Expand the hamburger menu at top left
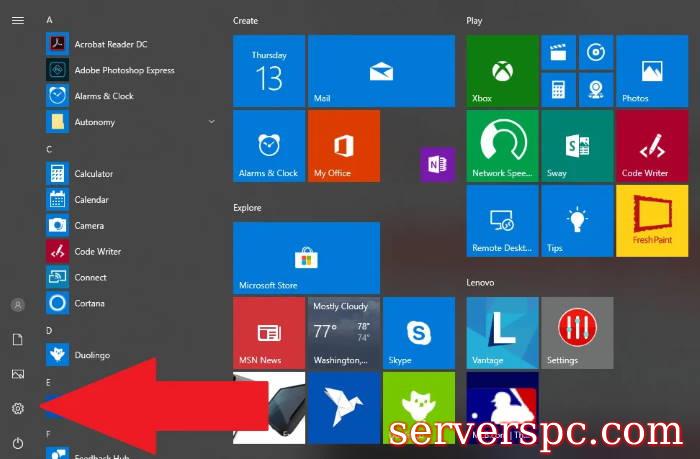The image size is (700, 459). coord(18,20)
